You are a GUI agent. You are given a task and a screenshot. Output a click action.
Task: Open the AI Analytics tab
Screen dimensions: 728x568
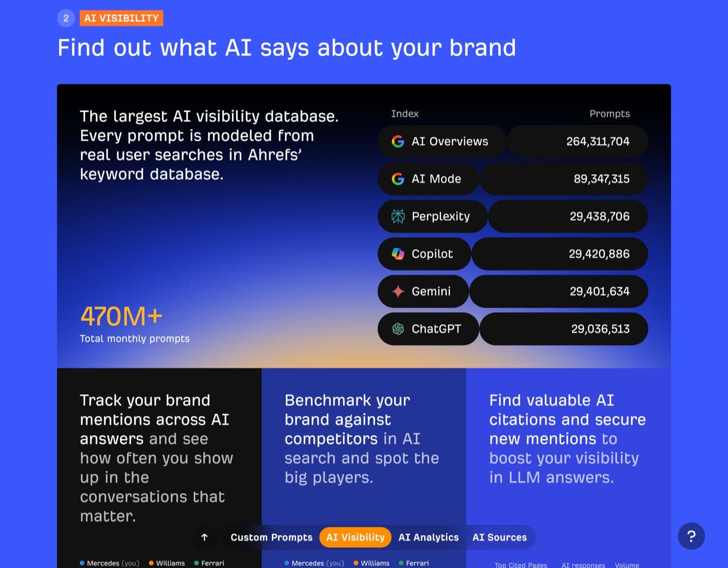coord(428,537)
